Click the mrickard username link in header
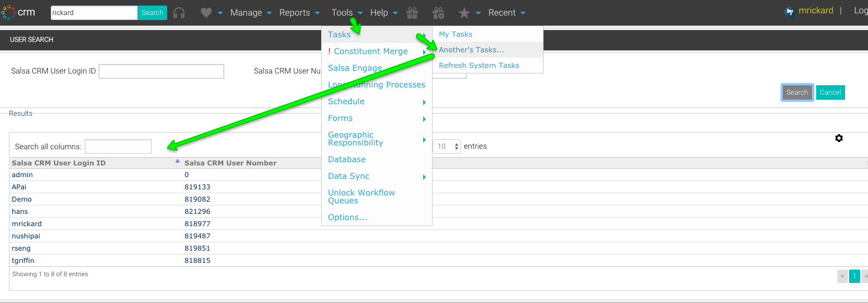The height and width of the screenshot is (303, 868). tap(816, 11)
